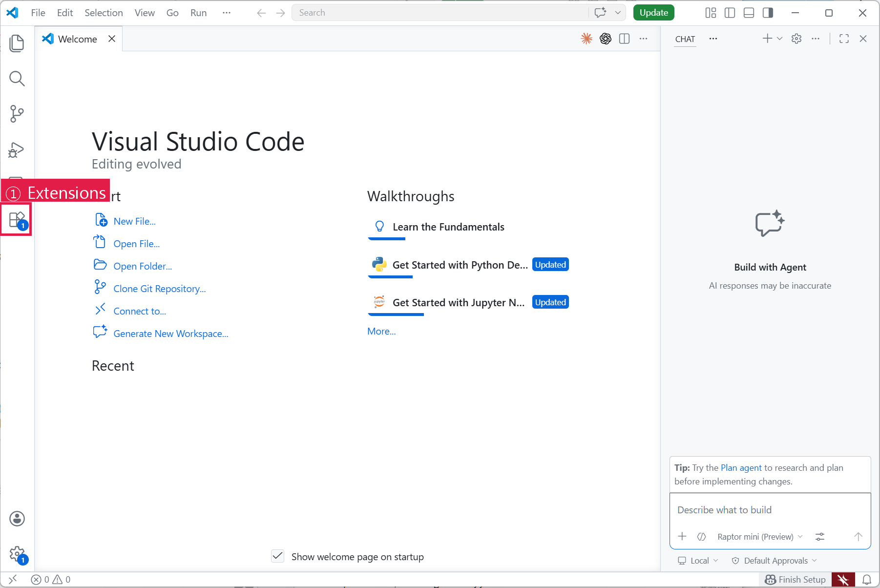Screen dimensions: 880x588
Task: Toggle the Primary Side Bar
Action: [x=730, y=13]
